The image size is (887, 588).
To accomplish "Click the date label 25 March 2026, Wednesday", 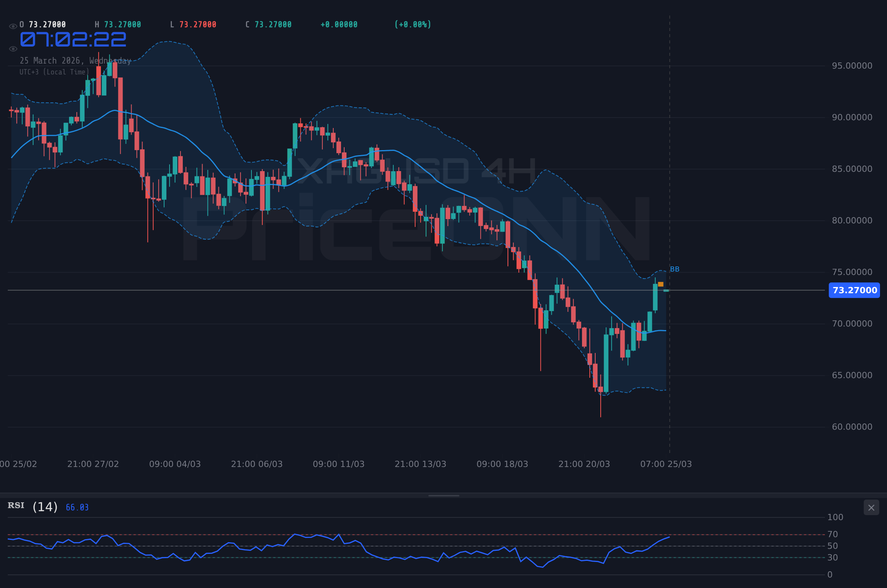I will [x=75, y=61].
